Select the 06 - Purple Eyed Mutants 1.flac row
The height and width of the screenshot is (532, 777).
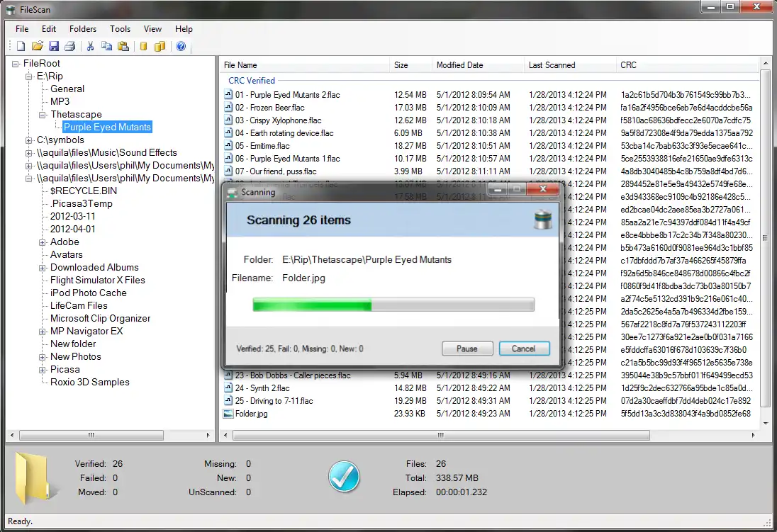[490, 158]
